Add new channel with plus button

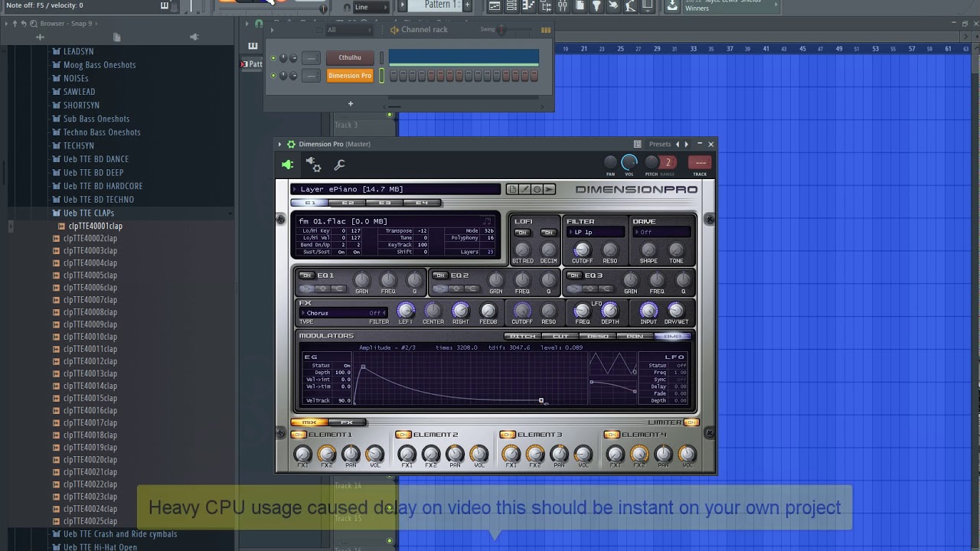coord(351,104)
